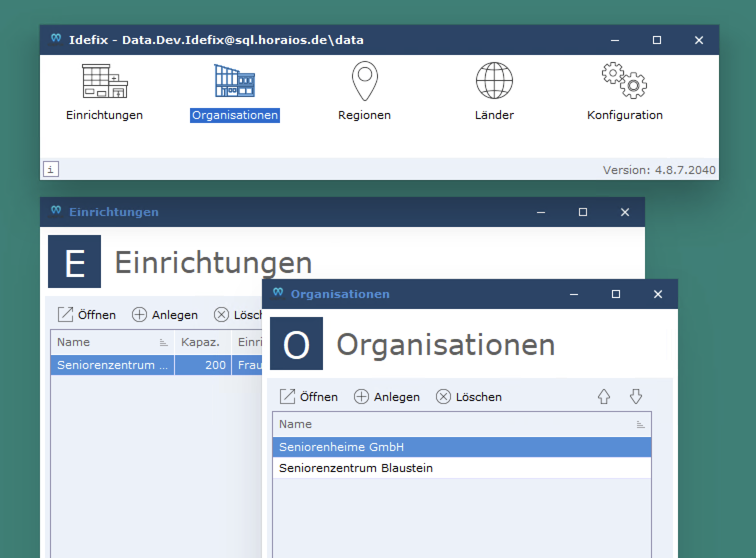Click Öffnen in Einrichtungen toolbar
756x558 pixels.
tap(87, 315)
